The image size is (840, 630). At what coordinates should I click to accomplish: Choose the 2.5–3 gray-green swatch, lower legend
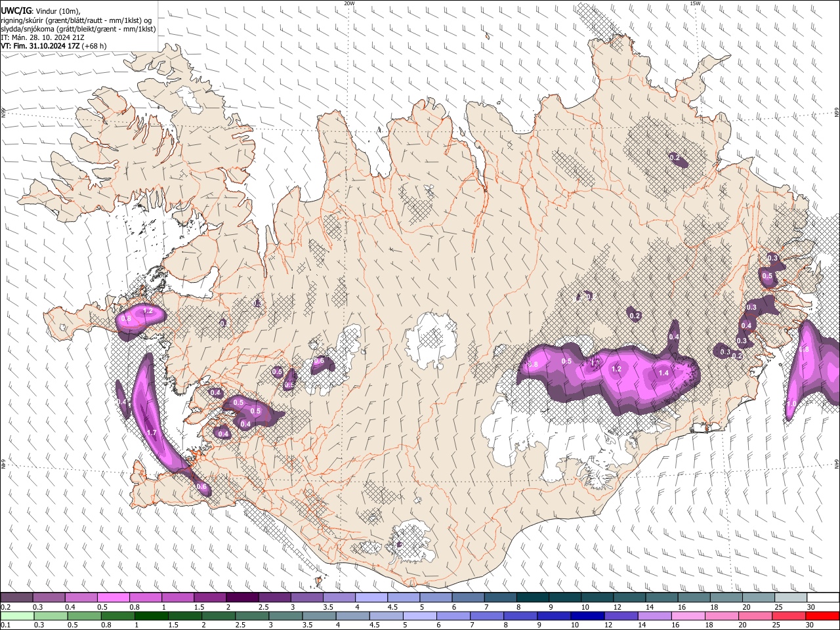click(252, 616)
